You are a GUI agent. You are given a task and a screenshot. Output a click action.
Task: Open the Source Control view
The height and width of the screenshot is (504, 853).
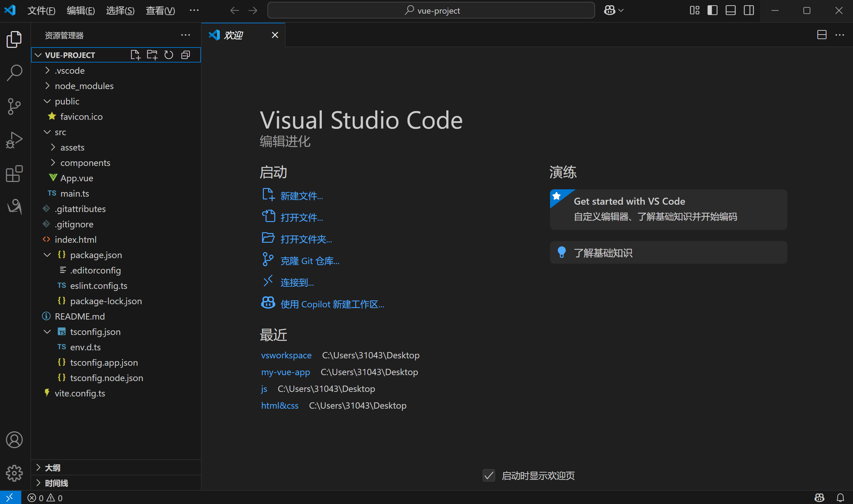(x=14, y=106)
